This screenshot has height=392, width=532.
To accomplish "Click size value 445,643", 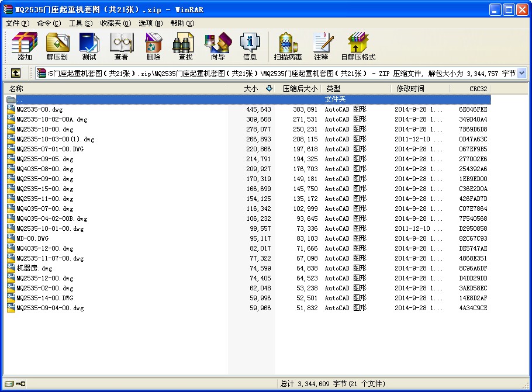I will pyautogui.click(x=258, y=109).
